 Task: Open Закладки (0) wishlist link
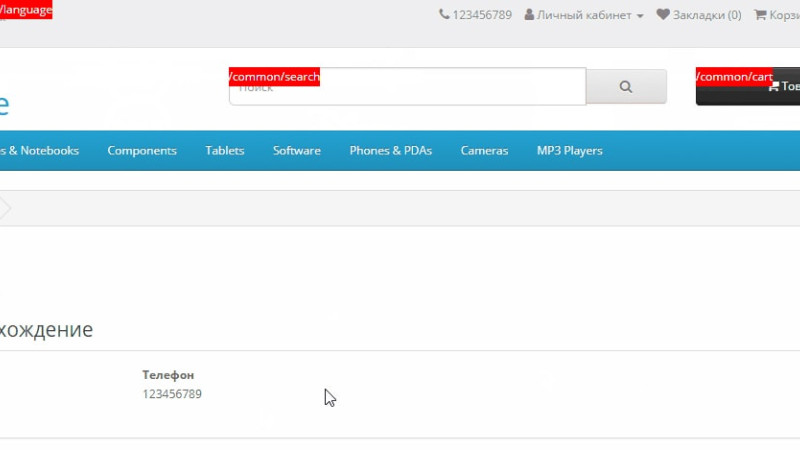click(699, 15)
